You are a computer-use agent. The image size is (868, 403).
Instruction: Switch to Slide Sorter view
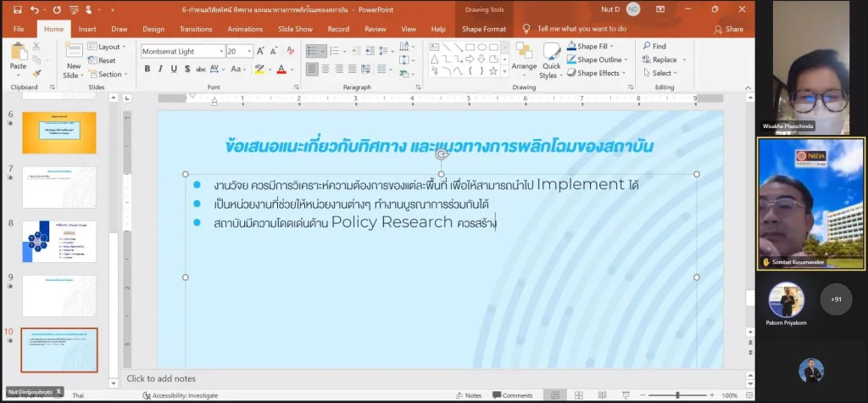click(578, 395)
